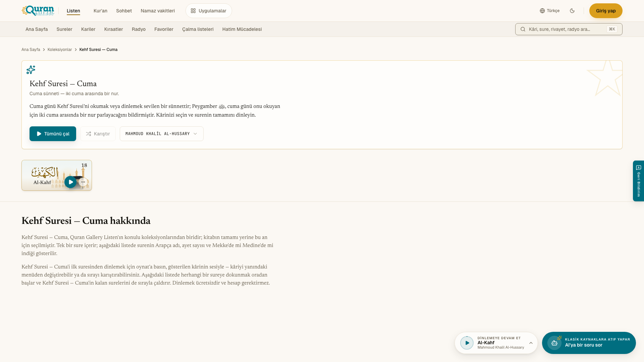Expand the mini player chevron

(531, 343)
